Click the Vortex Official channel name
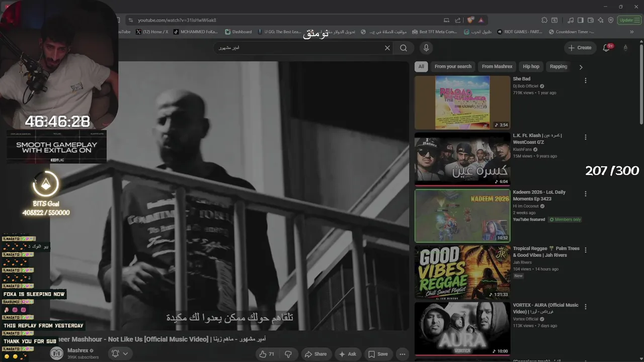 pos(526,319)
